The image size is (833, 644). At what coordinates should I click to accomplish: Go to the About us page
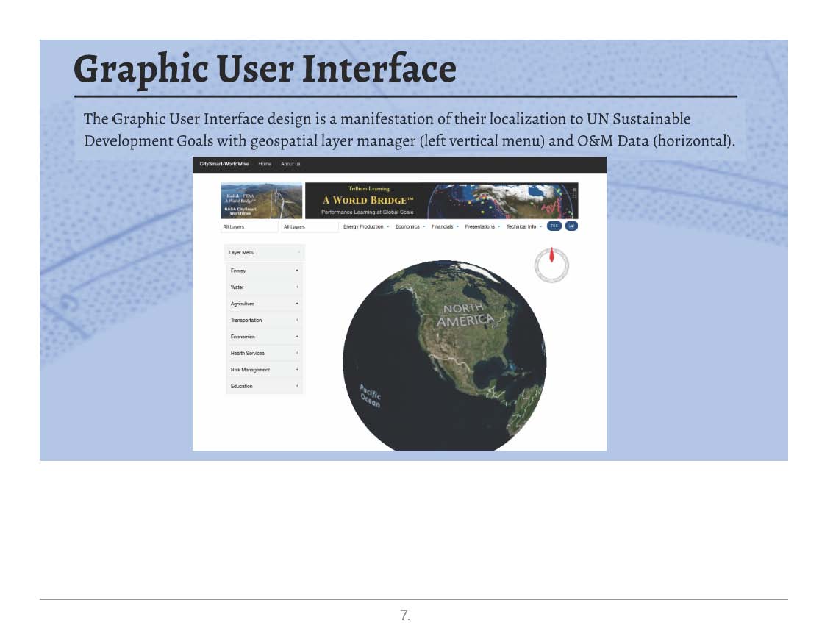coord(290,164)
